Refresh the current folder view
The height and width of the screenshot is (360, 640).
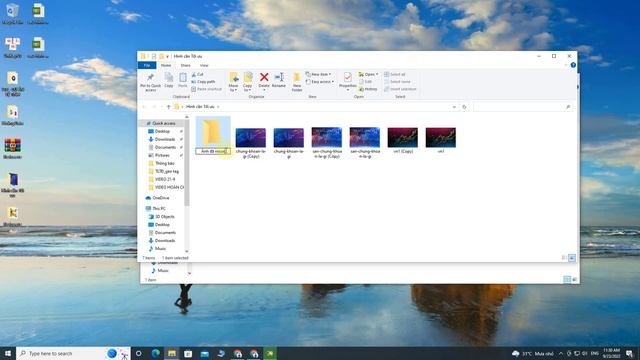[464, 107]
